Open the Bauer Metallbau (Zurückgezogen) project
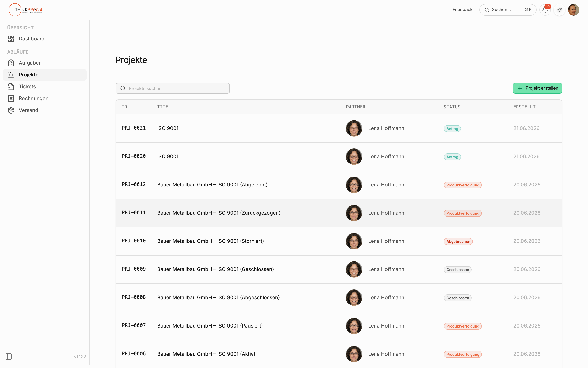 coord(339,213)
